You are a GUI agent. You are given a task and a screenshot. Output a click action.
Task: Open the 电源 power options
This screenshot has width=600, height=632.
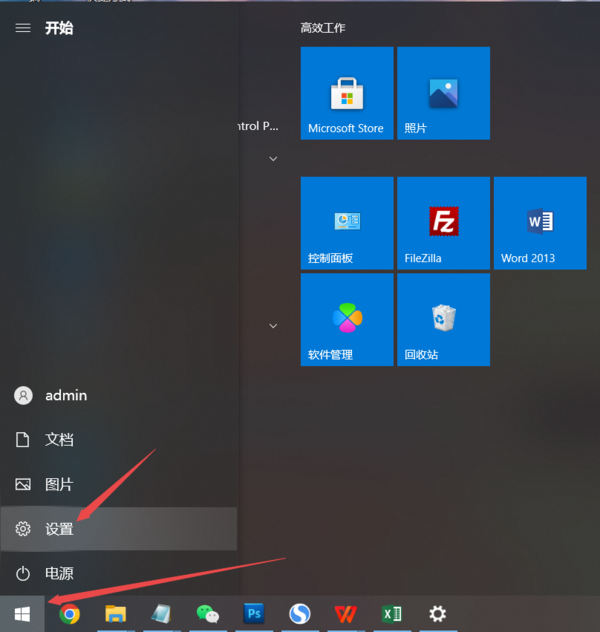coord(59,574)
